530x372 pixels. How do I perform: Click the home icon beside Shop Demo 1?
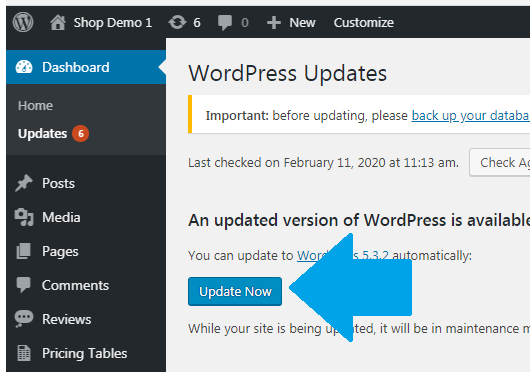click(58, 23)
